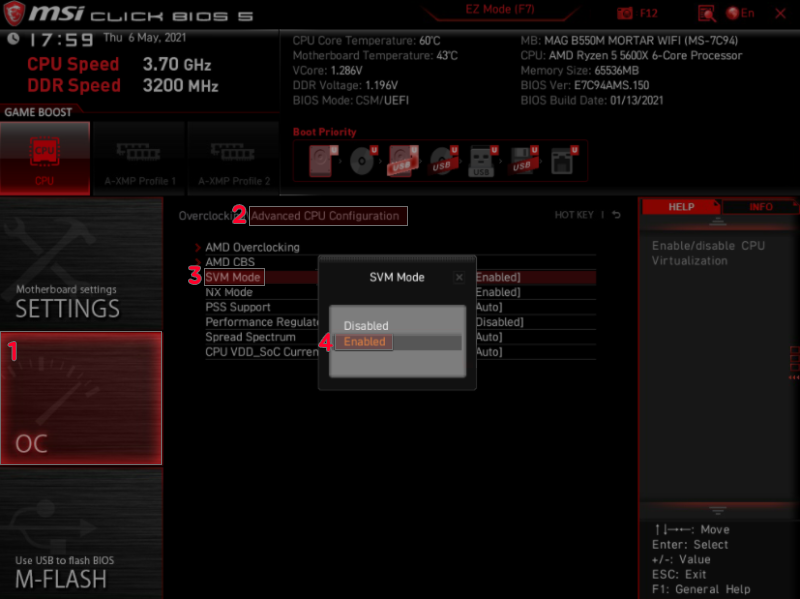Expand AMD Overclocking submenu
This screenshot has width=800, height=599.
click(x=252, y=247)
